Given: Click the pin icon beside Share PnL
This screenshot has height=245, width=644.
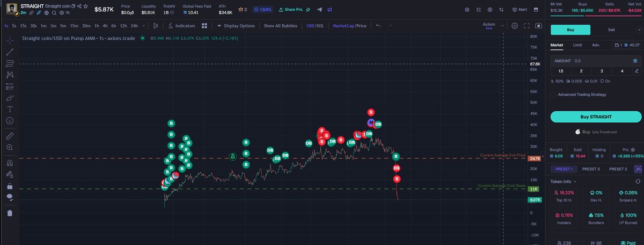Looking at the screenshot, I should 308,10.
